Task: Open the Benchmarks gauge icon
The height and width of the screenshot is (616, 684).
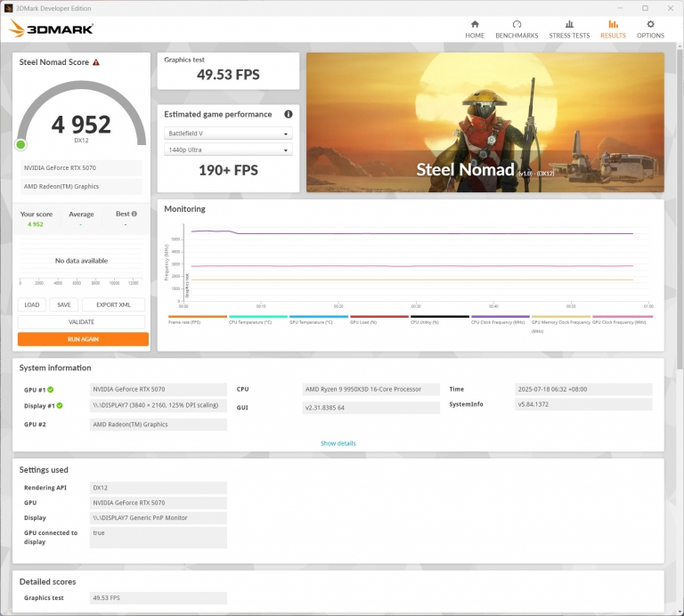Action: point(517,24)
